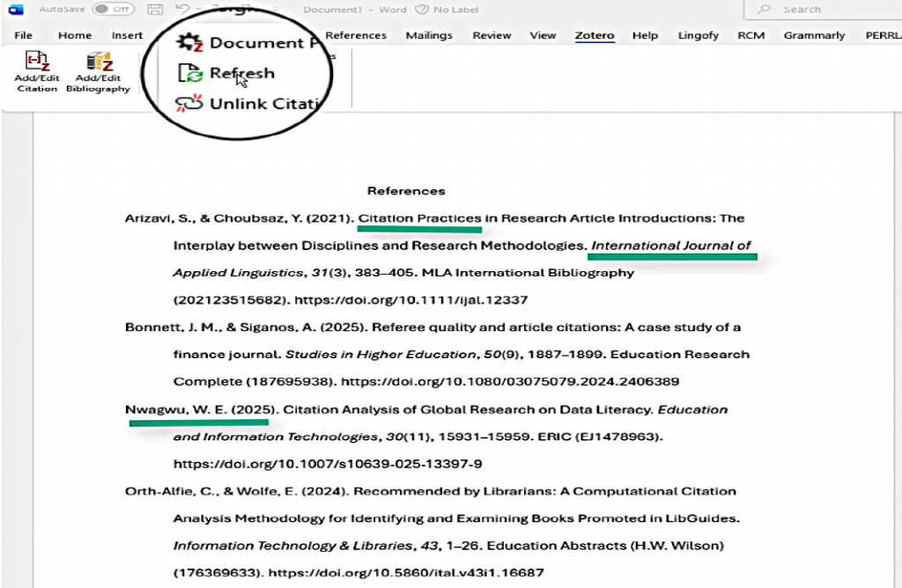
Task: Open the File menu
Action: [x=23, y=35]
